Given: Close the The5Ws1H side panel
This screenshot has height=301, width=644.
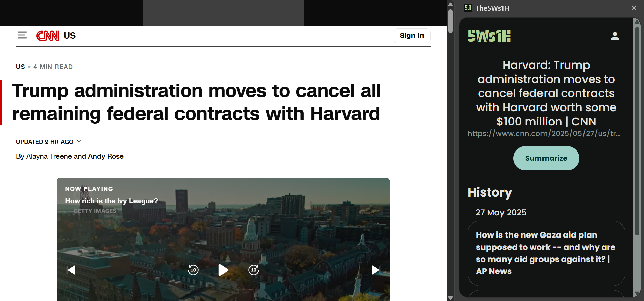Looking at the screenshot, I should tap(634, 8).
